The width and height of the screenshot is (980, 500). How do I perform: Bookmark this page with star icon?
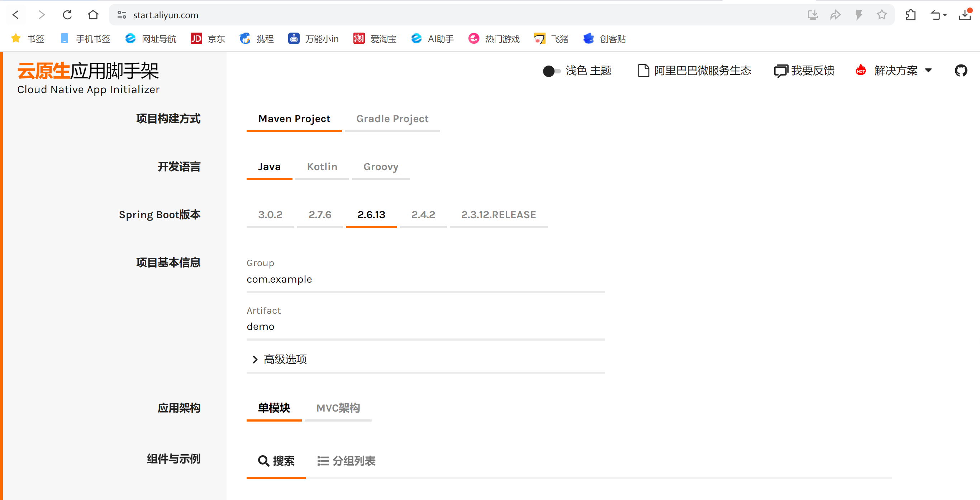click(881, 15)
